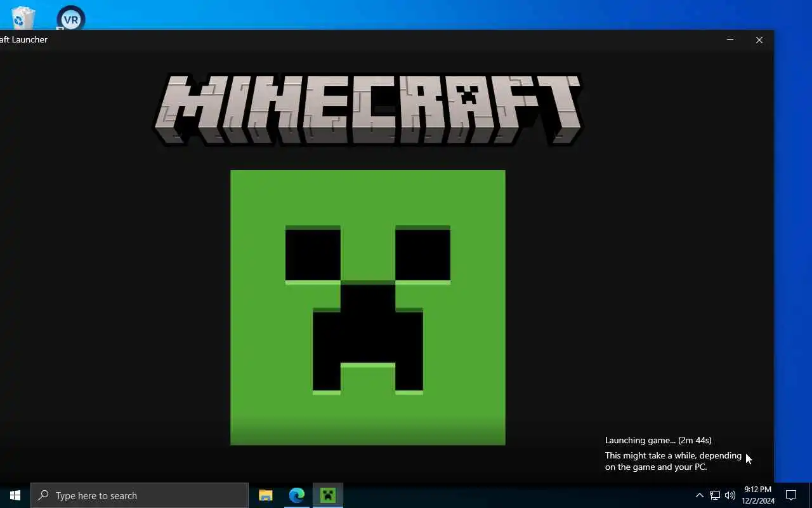Open the VR desktop shortcut icon

pyautogui.click(x=70, y=18)
